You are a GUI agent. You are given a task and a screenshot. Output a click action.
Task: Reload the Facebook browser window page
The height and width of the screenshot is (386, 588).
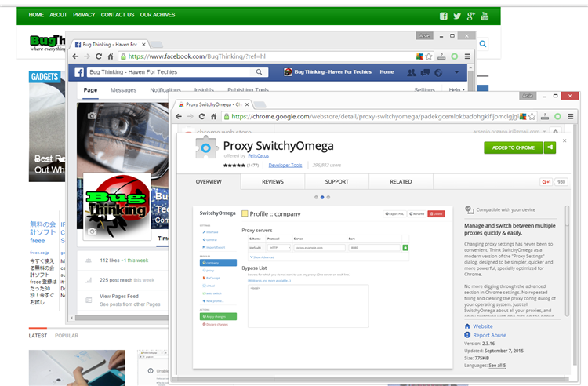pos(99,56)
